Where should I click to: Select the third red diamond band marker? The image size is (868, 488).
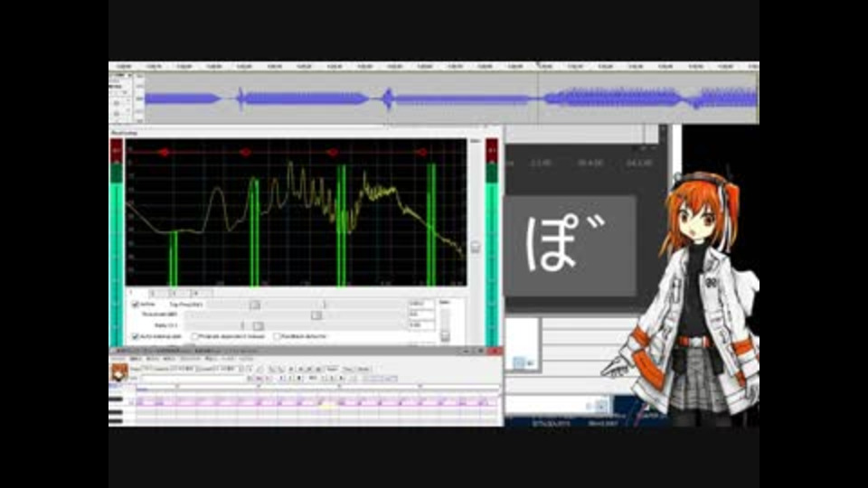click(332, 152)
